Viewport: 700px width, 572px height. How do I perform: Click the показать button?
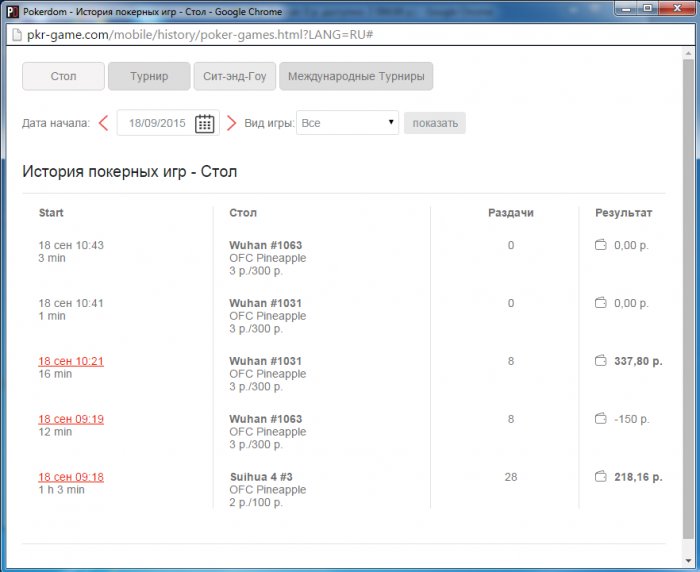[x=435, y=123]
